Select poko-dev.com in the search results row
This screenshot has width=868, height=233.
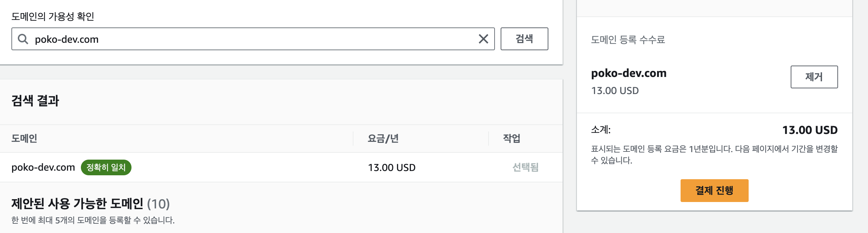[43, 167]
